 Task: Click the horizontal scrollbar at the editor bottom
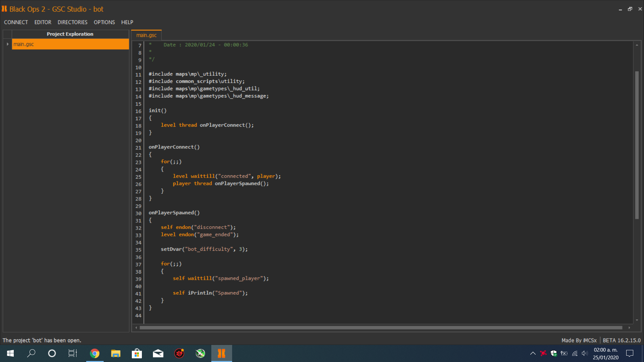(381, 327)
